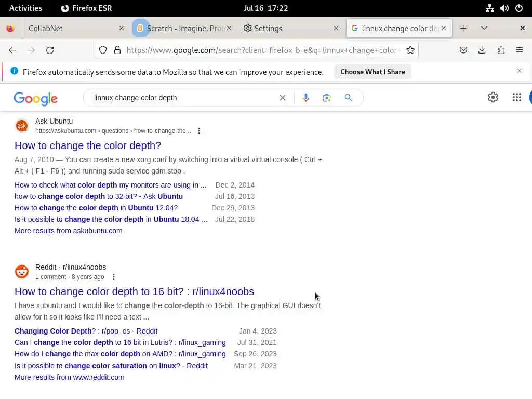Open the tracking protection shield icon
This screenshot has width=532, height=399.
[x=103, y=50]
